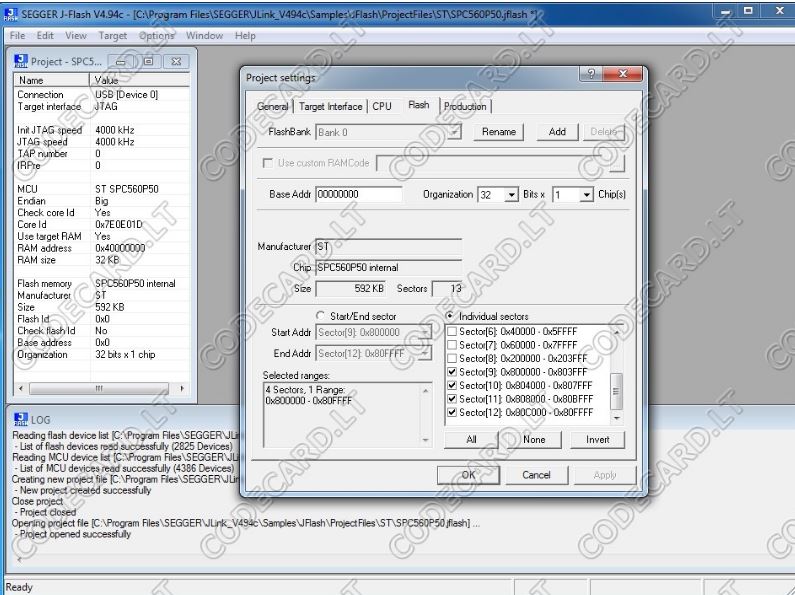The height and width of the screenshot is (595, 795).
Task: Maximize the J-Flash main window
Action: (748, 10)
